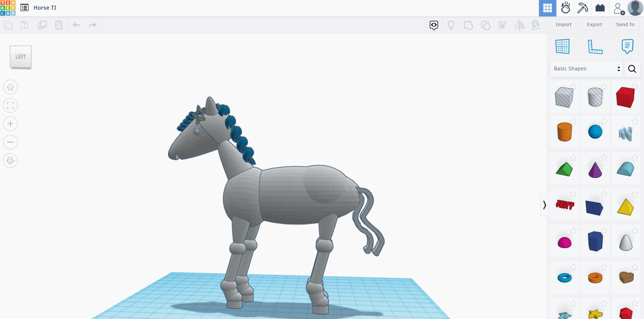Click the Home view button
Screen dimensions: 644x319
coord(10,87)
